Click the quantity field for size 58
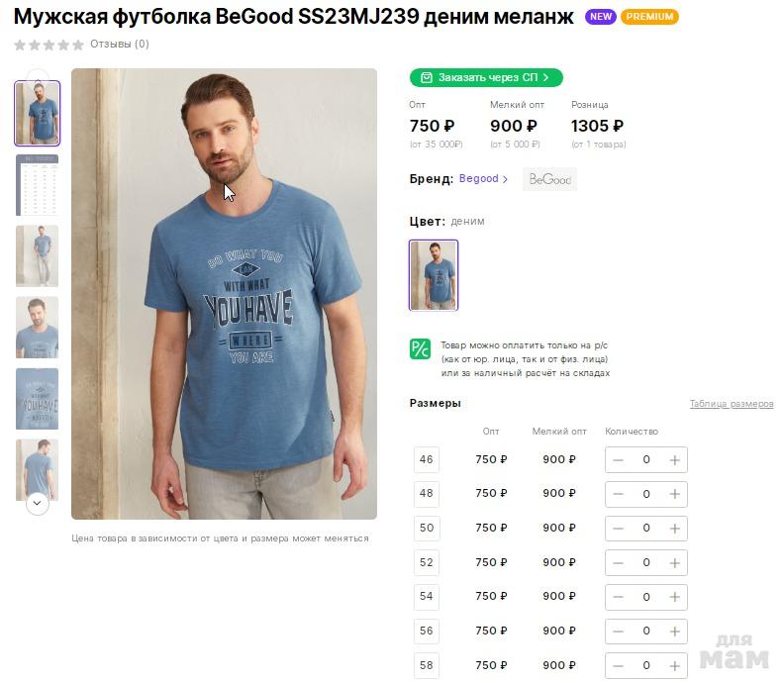 [646, 665]
